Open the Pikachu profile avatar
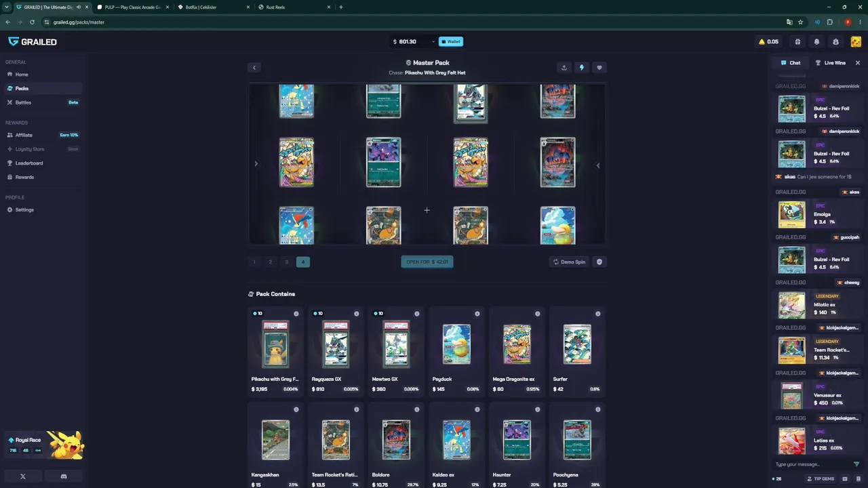 [855, 42]
